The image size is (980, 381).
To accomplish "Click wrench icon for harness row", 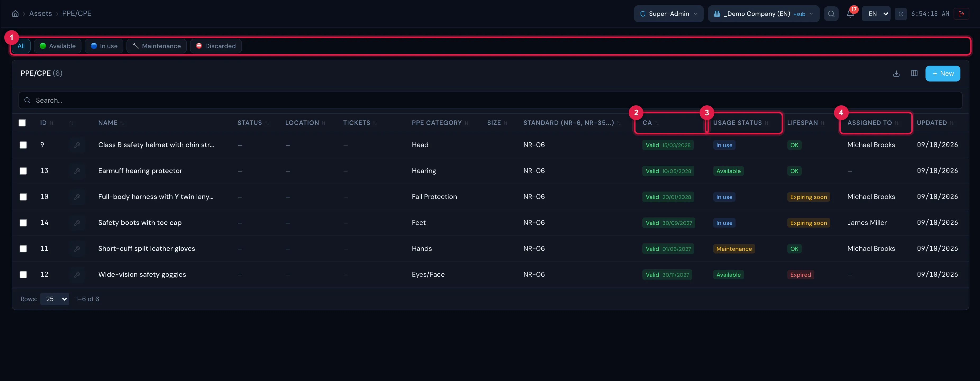I will [x=77, y=197].
